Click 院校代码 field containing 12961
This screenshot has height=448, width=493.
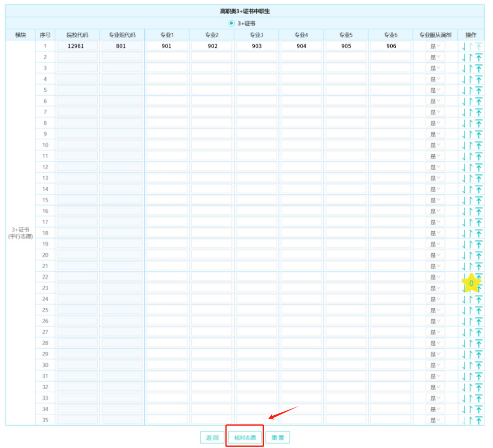[76, 46]
